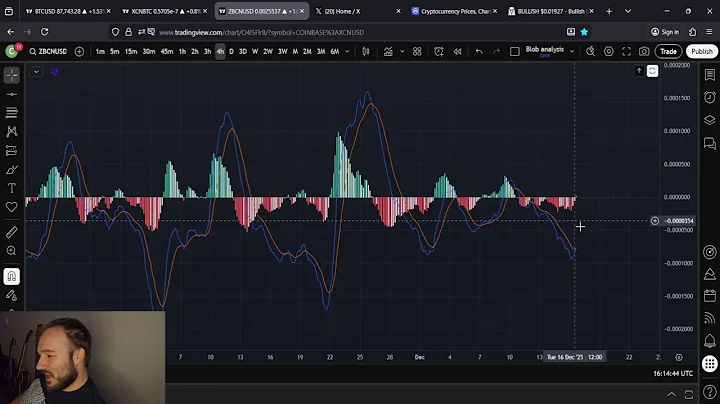Open chart settings
Image resolution: width=720 pixels, height=404 pixels.
point(608,51)
